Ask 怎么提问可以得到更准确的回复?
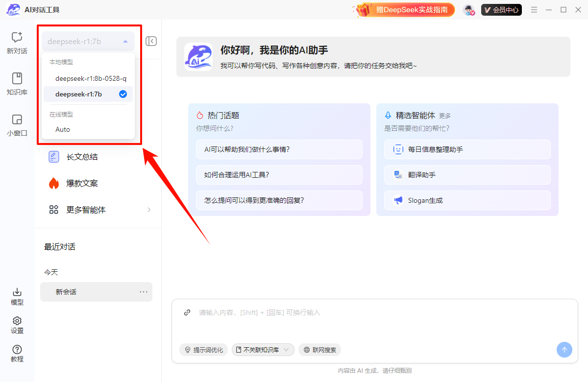This screenshot has height=382, width=588. [x=279, y=200]
